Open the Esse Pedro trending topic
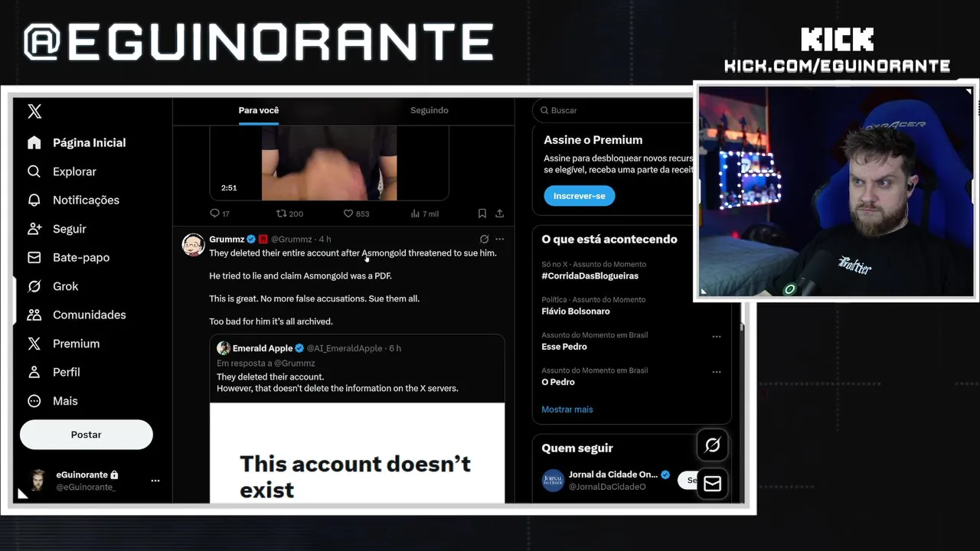The width and height of the screenshot is (980, 551). pos(564,347)
